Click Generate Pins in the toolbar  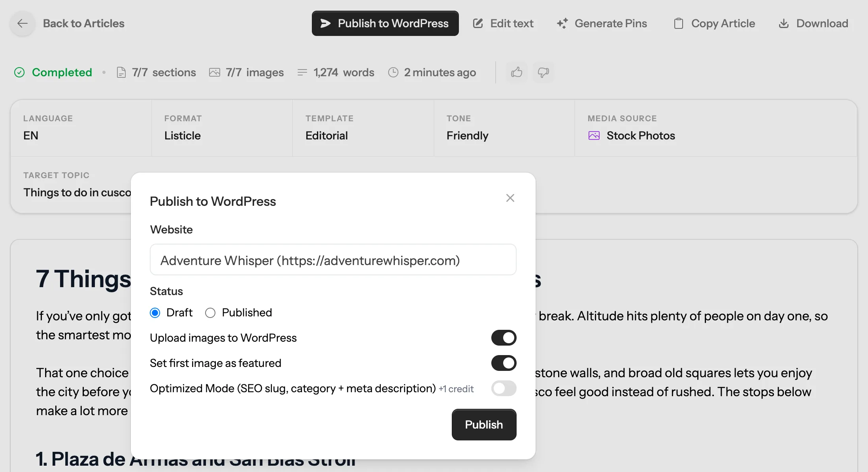point(602,23)
